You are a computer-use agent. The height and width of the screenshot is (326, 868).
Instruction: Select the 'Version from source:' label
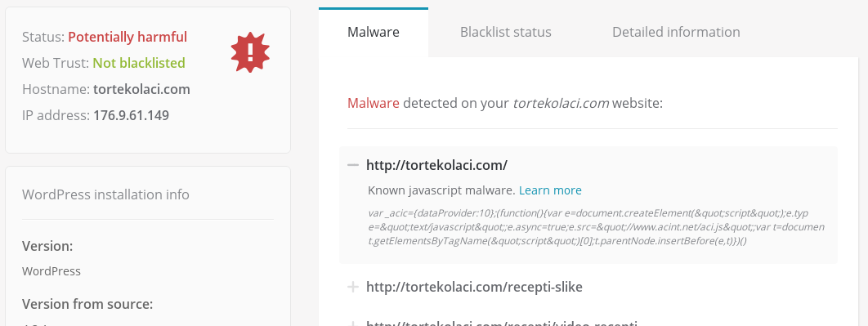pos(87,304)
